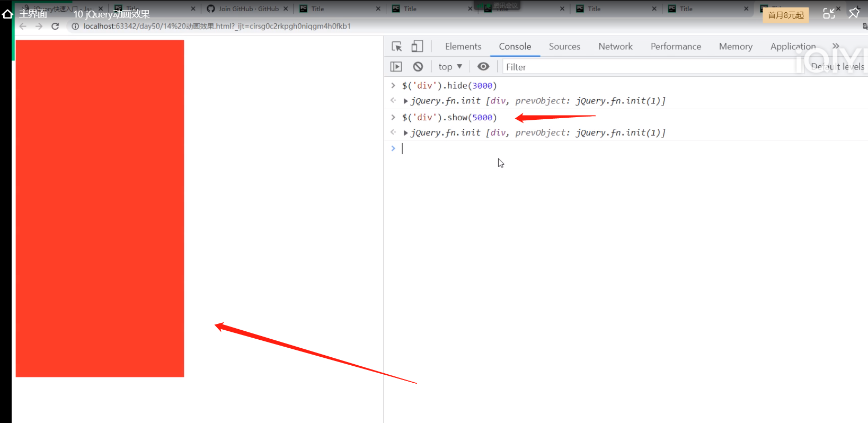868x423 pixels.
Task: Go to the Performance panel
Action: (676, 47)
